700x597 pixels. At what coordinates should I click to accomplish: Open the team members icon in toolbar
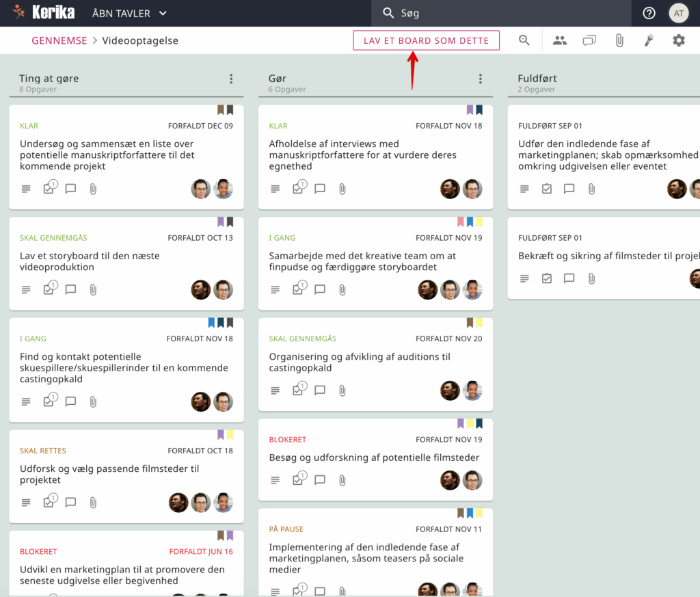(x=560, y=40)
